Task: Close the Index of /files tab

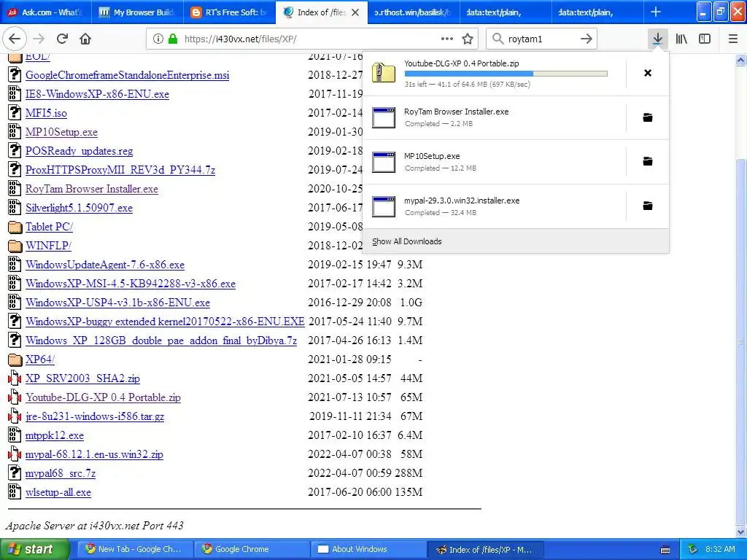Action: pos(355,12)
